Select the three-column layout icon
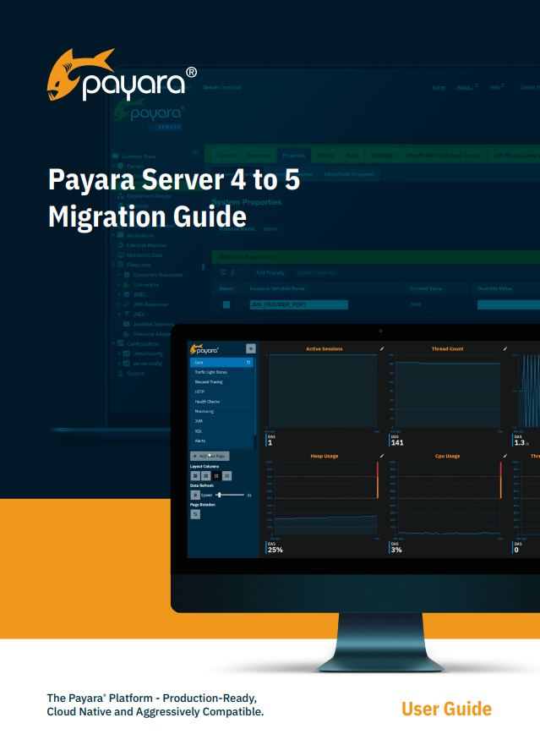 pyautogui.click(x=216, y=476)
